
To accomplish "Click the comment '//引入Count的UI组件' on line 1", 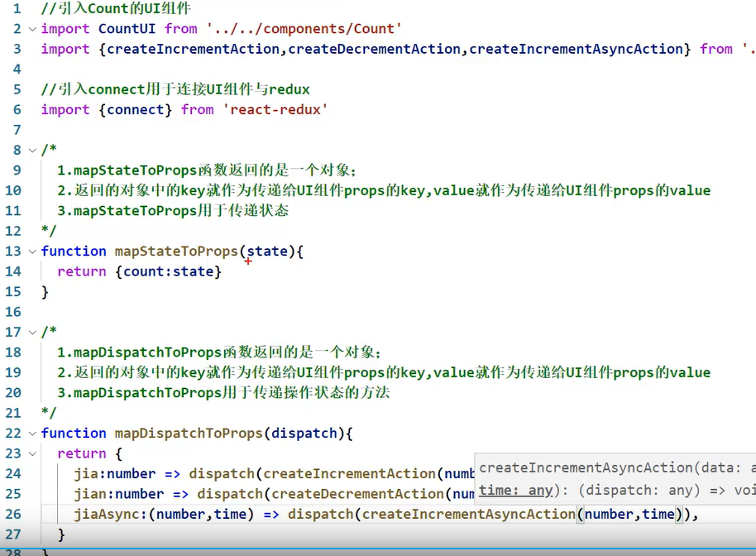I will tap(116, 8).
